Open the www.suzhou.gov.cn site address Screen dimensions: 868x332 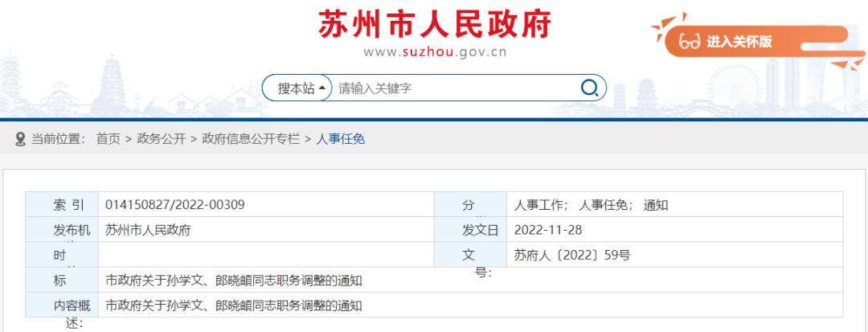point(435,53)
